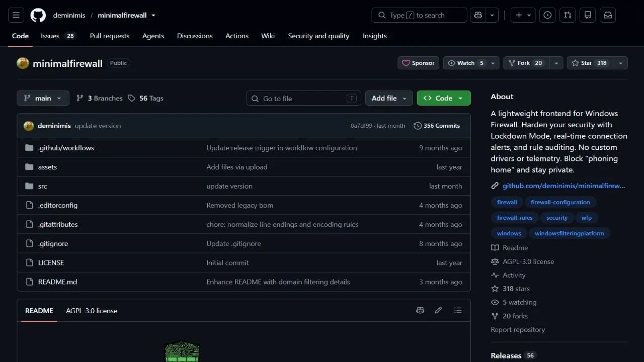Click the folder icon beside assets
The image size is (644, 362).
click(29, 167)
